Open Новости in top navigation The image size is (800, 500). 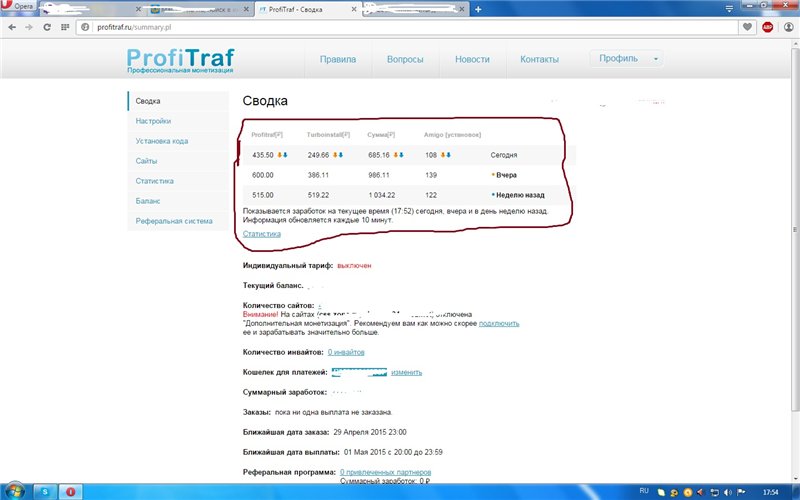click(472, 59)
